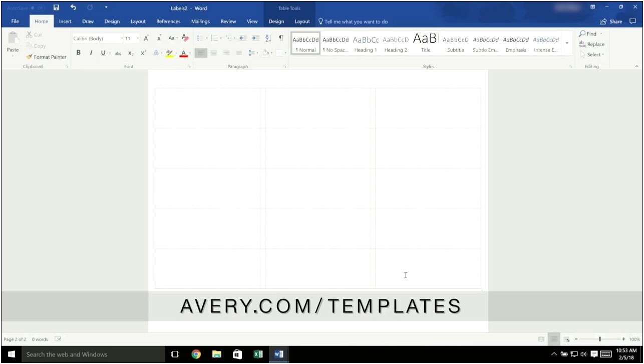Sort the selected text
The width and height of the screenshot is (644, 364).
tap(268, 38)
